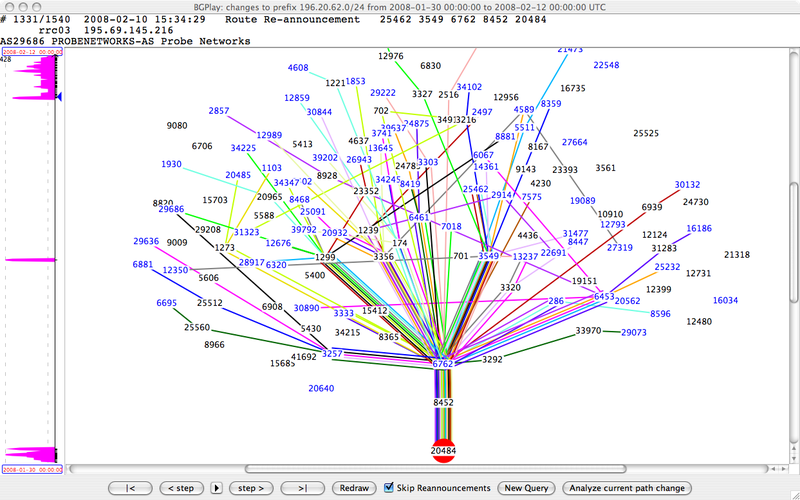Screen dimensions: 800x500
Task: Click the red origin node 20484
Action: click(443, 451)
